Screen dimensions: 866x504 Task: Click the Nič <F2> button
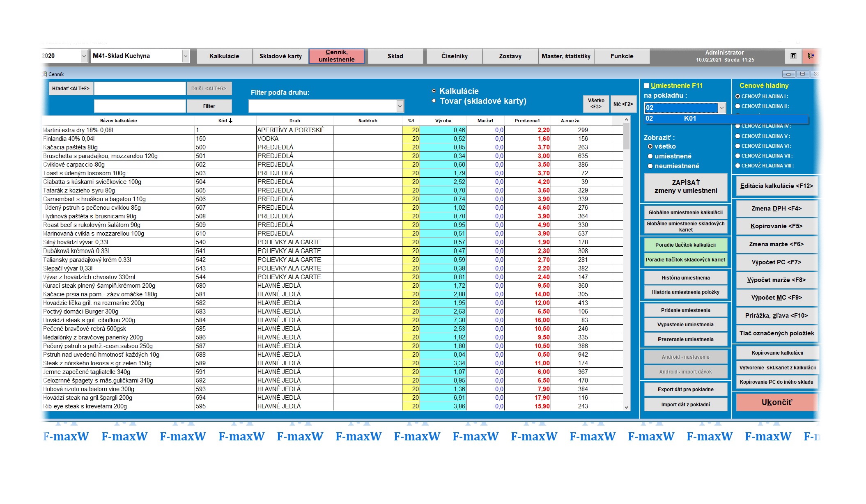coord(623,104)
